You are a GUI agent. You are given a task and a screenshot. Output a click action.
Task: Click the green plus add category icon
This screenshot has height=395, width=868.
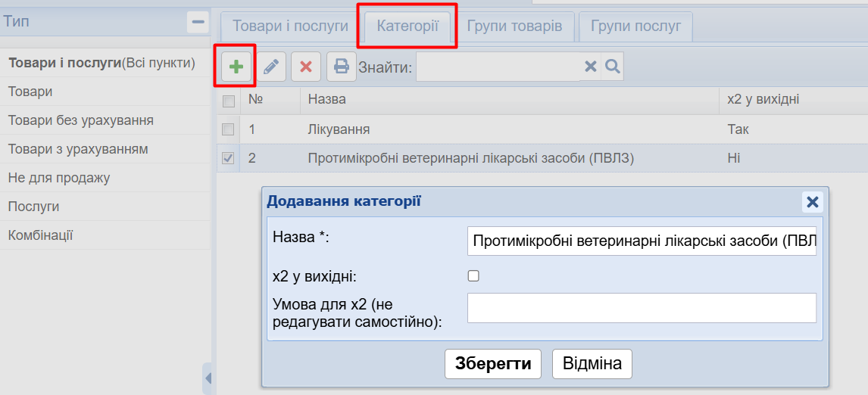point(236,67)
